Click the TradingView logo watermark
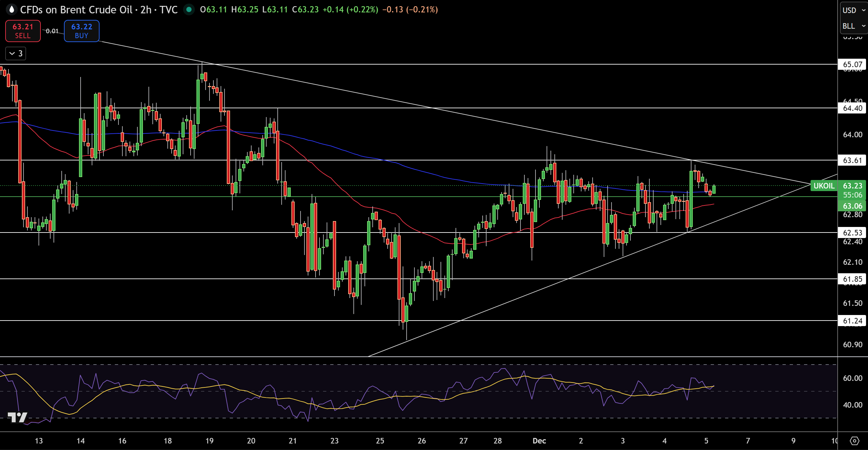 [x=17, y=418]
